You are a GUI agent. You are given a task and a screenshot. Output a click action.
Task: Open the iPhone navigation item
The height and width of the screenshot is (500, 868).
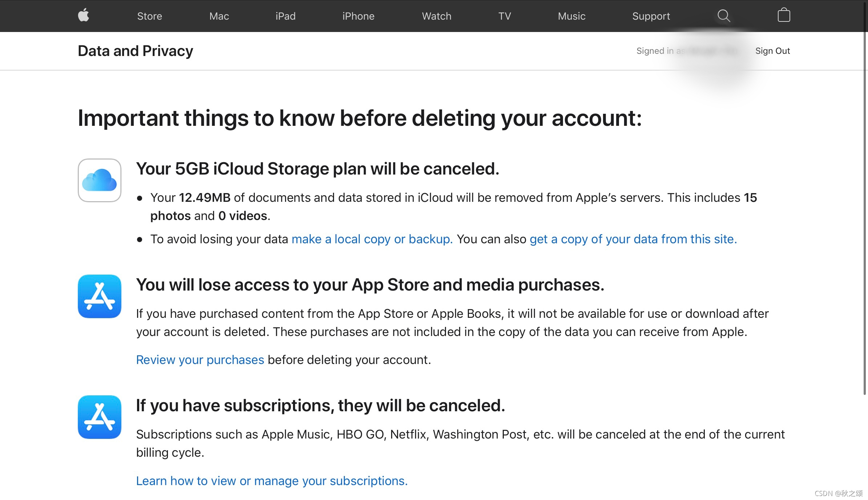tap(358, 16)
